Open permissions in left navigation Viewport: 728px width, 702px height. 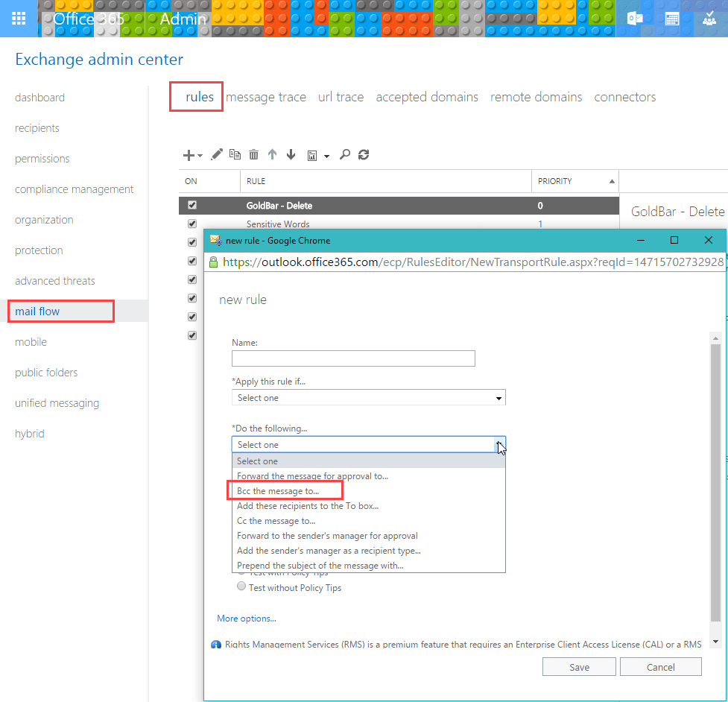click(42, 159)
